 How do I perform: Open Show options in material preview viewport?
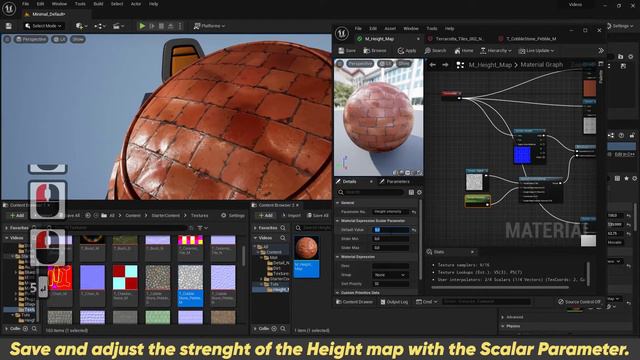[404, 64]
